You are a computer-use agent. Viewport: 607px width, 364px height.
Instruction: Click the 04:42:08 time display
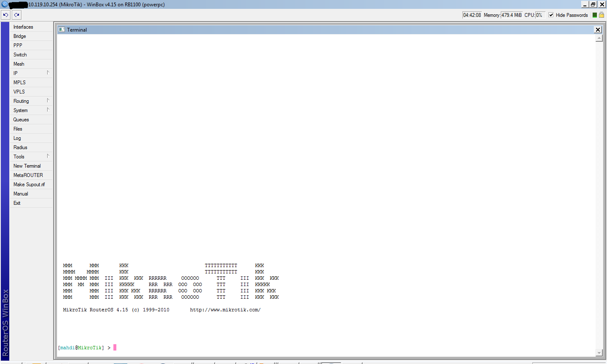pos(472,15)
